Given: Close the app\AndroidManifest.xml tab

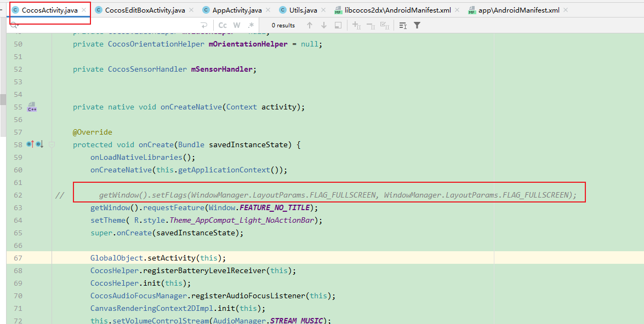Looking at the screenshot, I should point(566,10).
